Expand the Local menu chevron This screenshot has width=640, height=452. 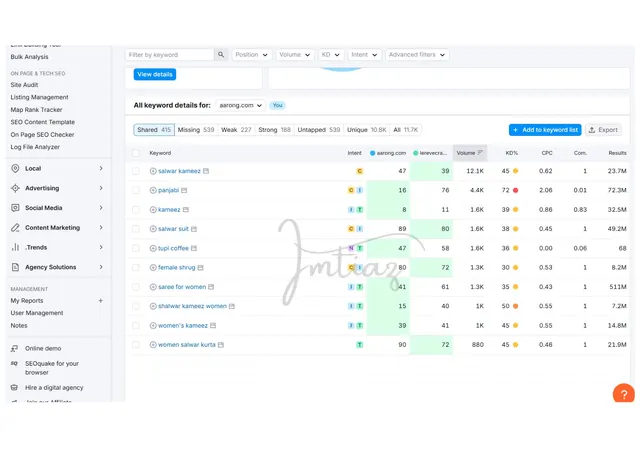click(101, 168)
